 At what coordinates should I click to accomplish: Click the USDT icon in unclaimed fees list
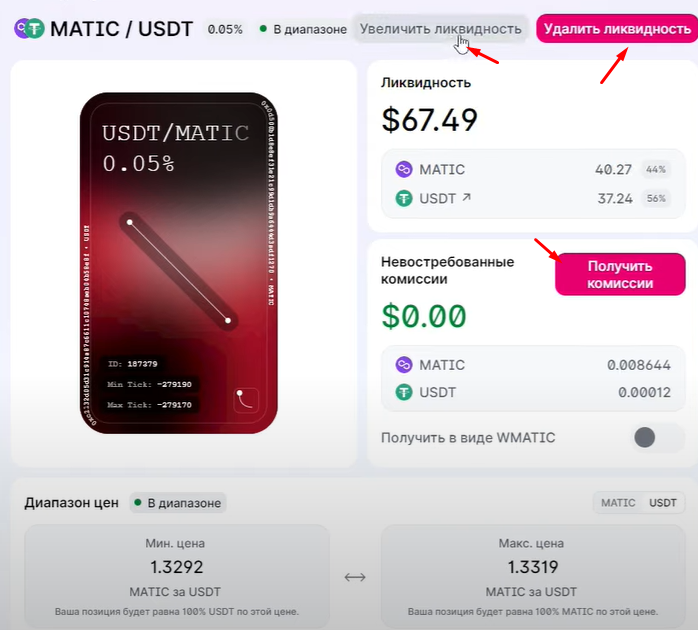pyautogui.click(x=404, y=392)
